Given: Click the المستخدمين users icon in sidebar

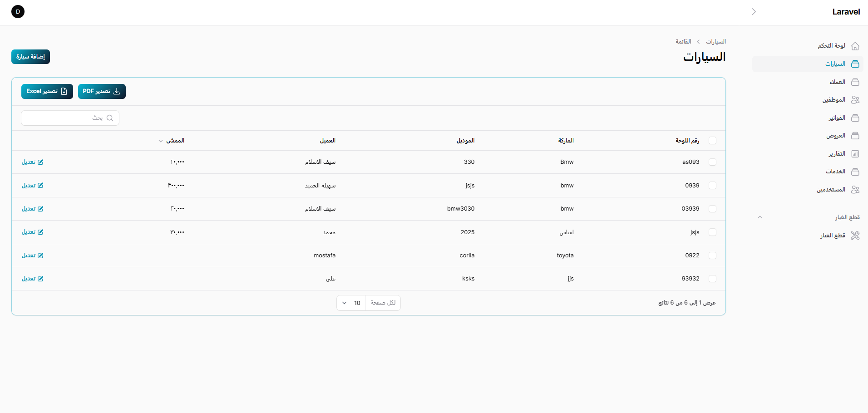Looking at the screenshot, I should (x=855, y=190).
